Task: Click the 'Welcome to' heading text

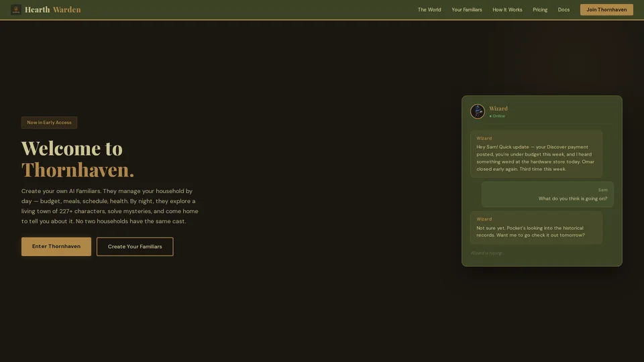Action: coord(72,147)
